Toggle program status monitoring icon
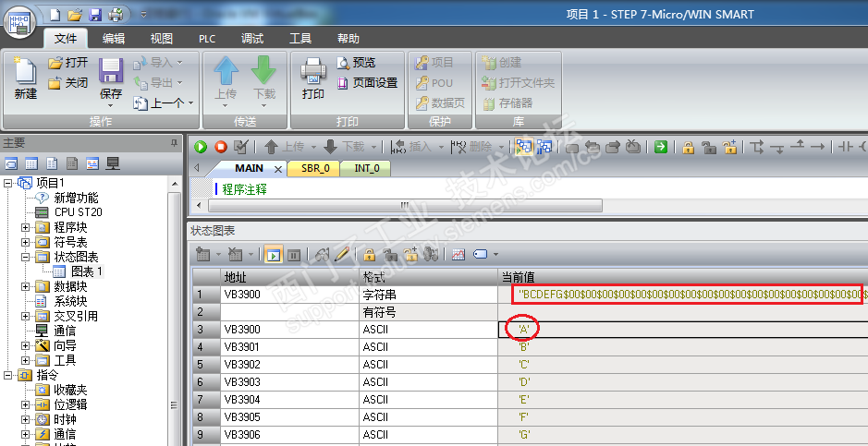This screenshot has width=868, height=446. [x=524, y=147]
